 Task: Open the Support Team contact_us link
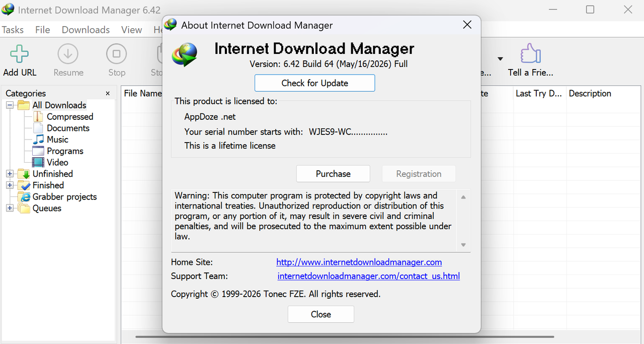coord(369,276)
